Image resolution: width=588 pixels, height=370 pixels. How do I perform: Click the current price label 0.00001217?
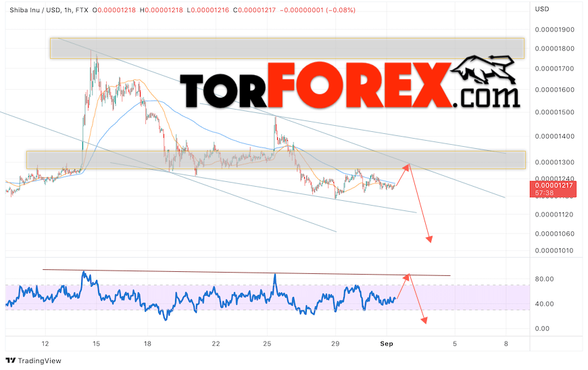click(x=554, y=185)
